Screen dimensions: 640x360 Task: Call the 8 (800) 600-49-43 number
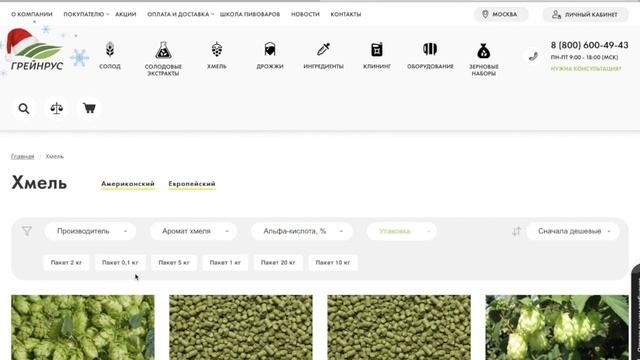tap(589, 45)
